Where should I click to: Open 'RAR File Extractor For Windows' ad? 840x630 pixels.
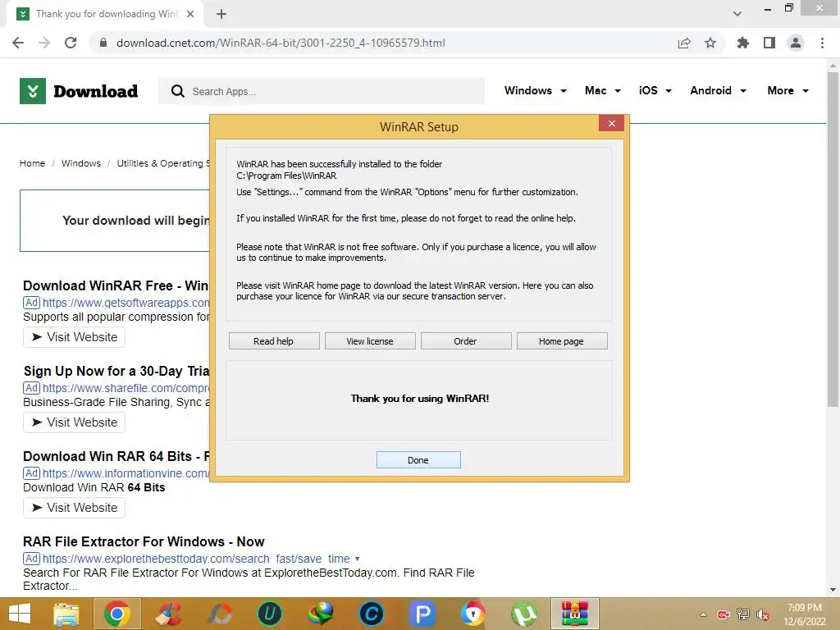[144, 541]
